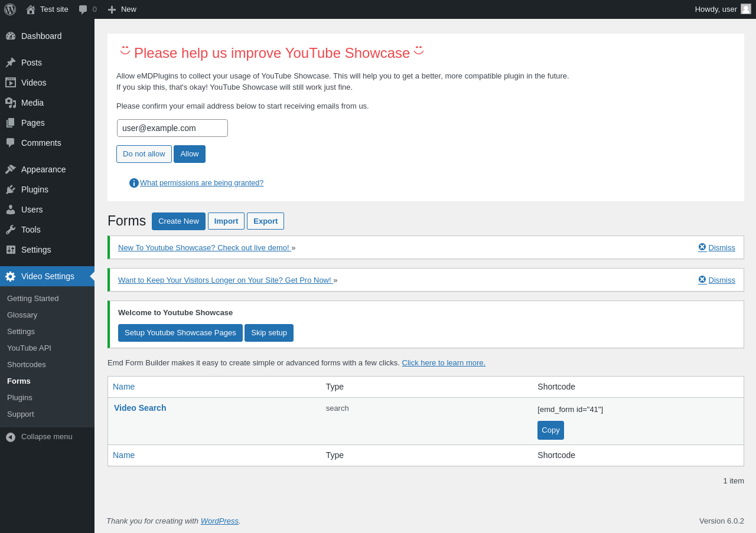Sort by Name in table footer
The image size is (756, 533).
pyautogui.click(x=124, y=455)
